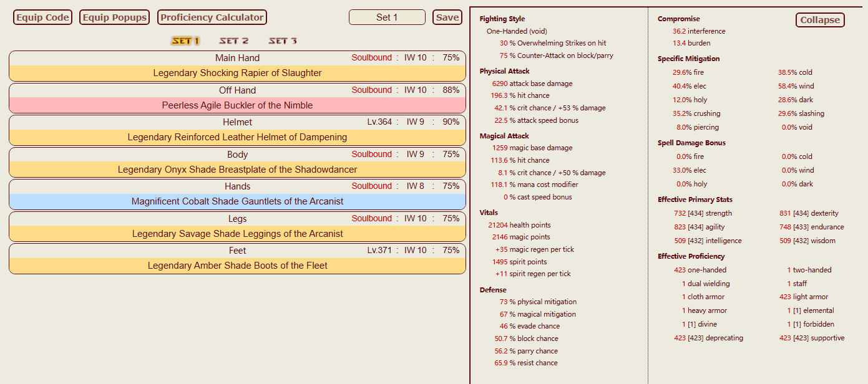Click the 13.4 burden line
The width and height of the screenshot is (868, 384).
coord(691,43)
